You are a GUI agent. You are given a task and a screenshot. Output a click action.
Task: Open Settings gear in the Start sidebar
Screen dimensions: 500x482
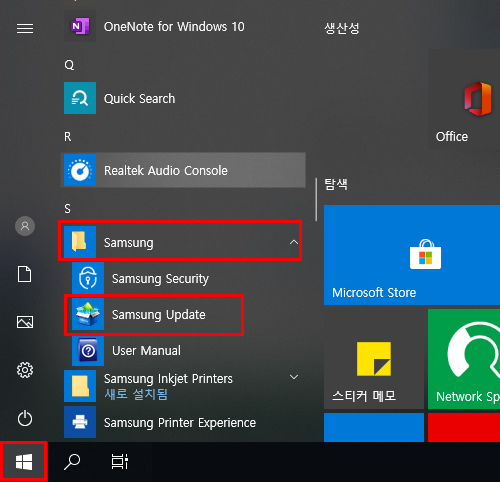[x=25, y=370]
